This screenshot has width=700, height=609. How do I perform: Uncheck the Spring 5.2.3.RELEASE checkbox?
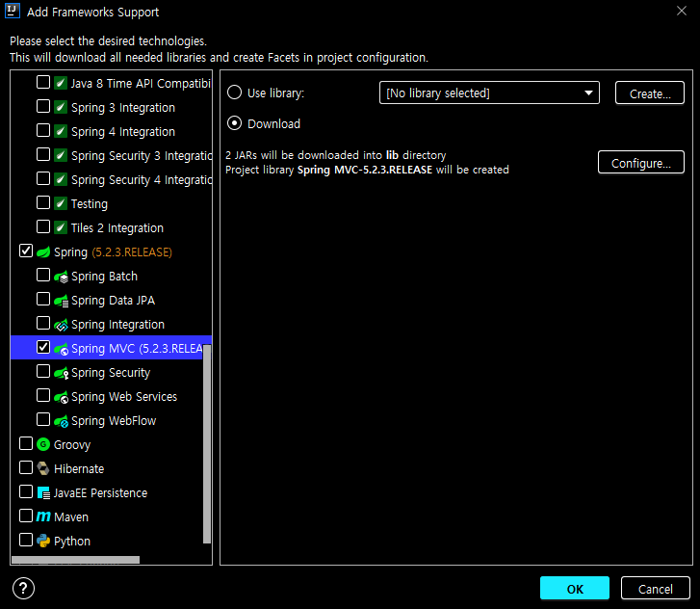tap(26, 252)
